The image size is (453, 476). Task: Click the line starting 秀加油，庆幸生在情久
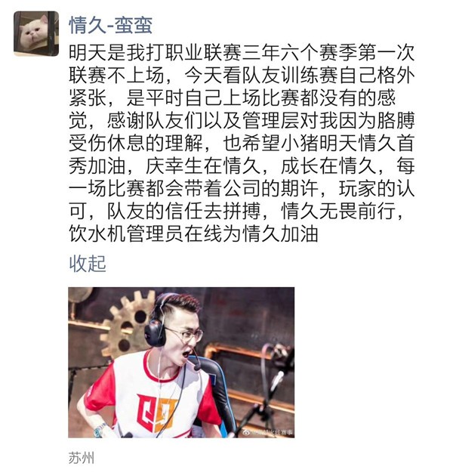(242, 165)
